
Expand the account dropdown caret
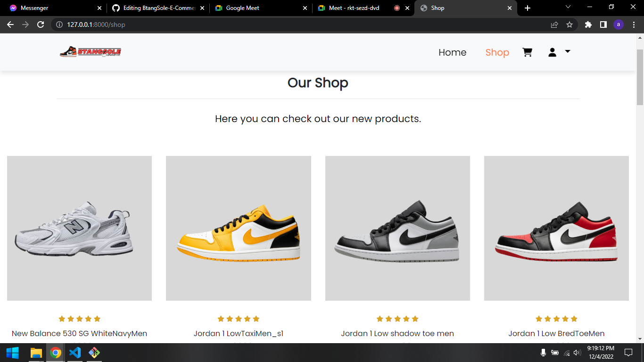pos(568,51)
